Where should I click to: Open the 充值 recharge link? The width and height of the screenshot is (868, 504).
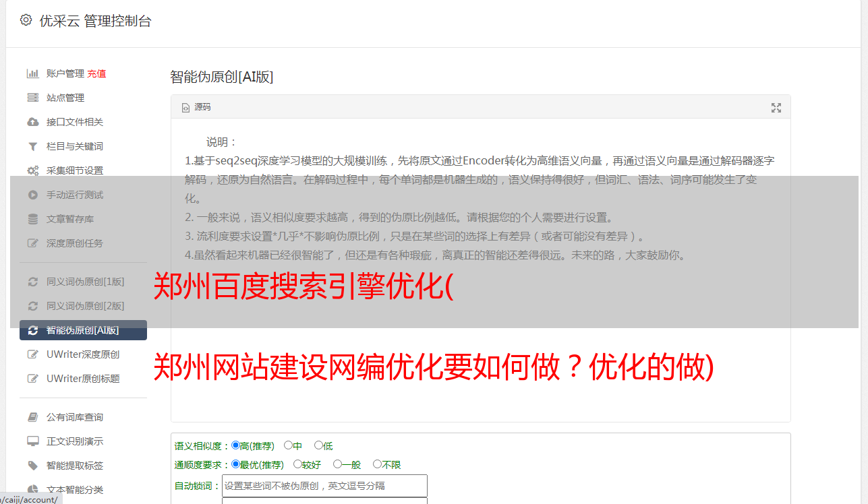click(96, 73)
